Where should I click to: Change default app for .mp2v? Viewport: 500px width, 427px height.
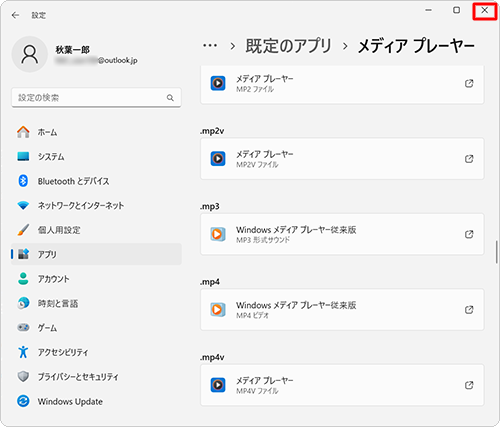tap(342, 159)
